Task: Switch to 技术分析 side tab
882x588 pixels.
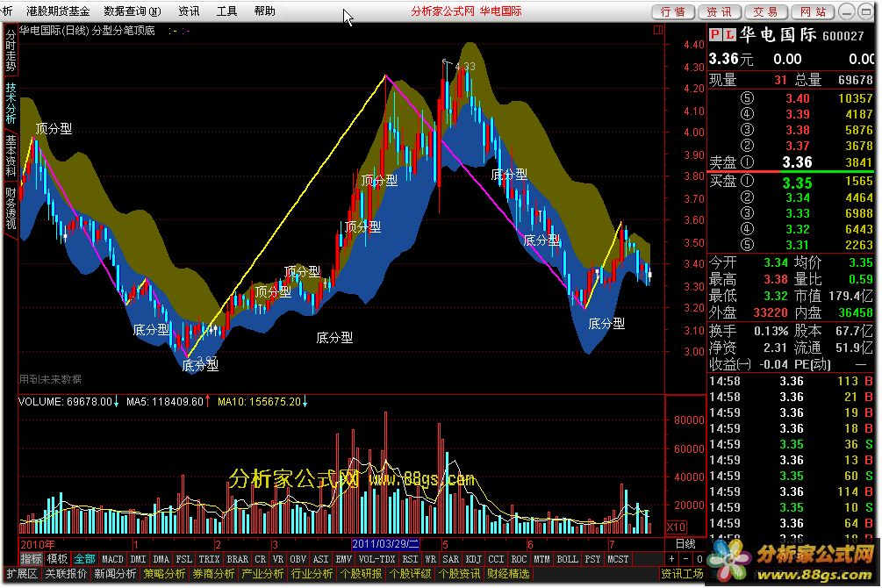Action: (x=11, y=103)
